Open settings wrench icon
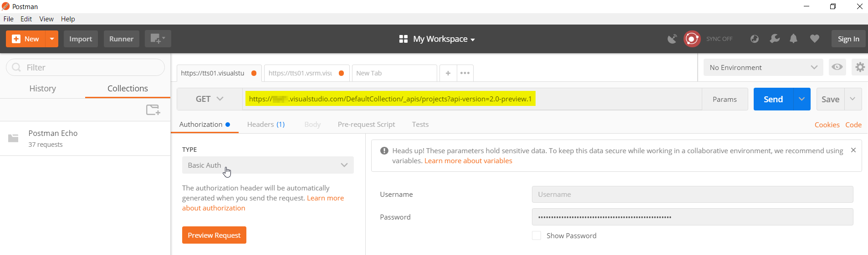868x255 pixels. [x=774, y=39]
